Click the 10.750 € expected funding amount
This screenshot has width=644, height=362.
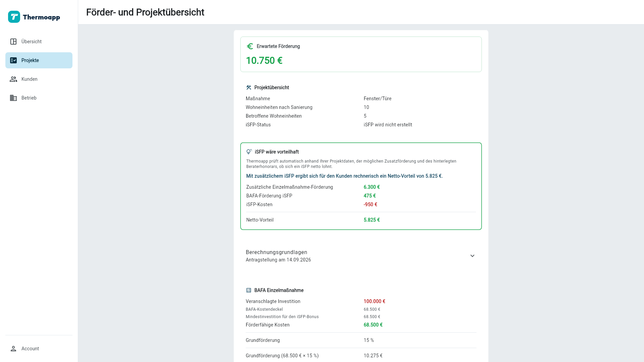tap(264, 61)
